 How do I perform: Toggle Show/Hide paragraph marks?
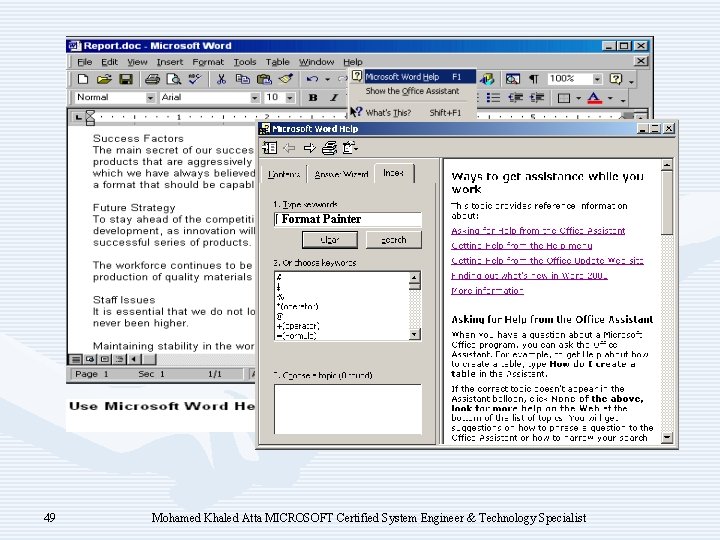tap(534, 79)
